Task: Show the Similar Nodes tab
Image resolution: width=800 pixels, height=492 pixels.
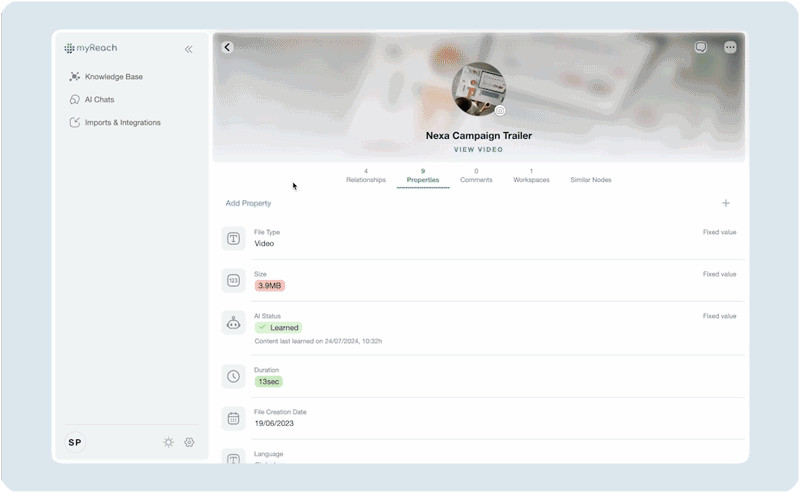Action: [x=590, y=180]
